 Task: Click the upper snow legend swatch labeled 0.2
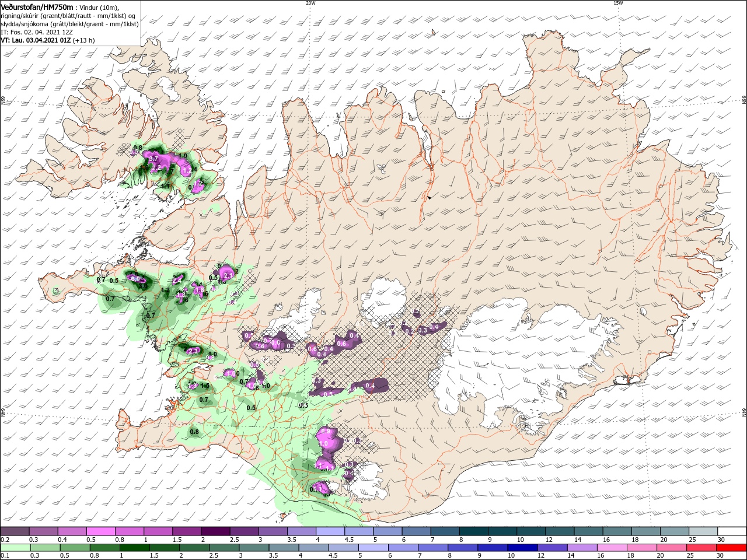click(x=15, y=531)
